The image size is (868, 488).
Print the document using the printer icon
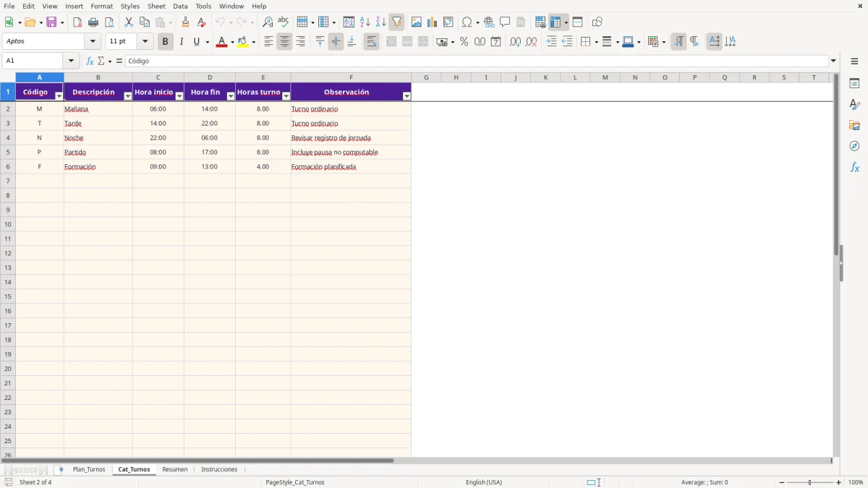93,22
